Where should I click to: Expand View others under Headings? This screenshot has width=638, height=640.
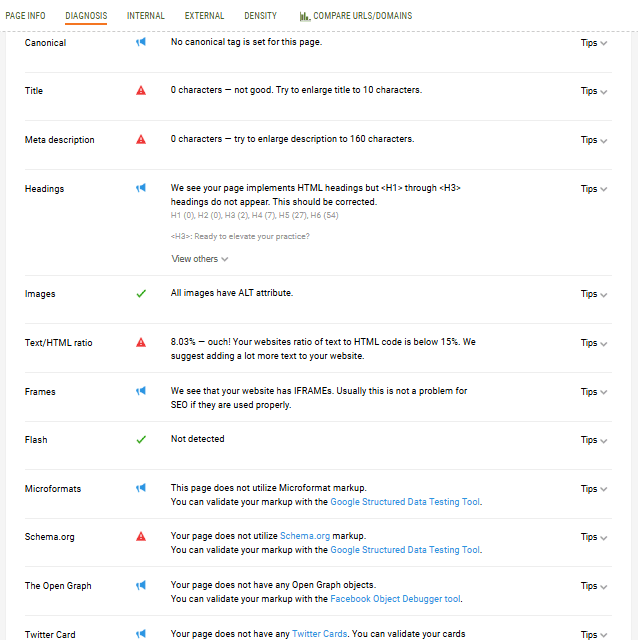pyautogui.click(x=200, y=259)
